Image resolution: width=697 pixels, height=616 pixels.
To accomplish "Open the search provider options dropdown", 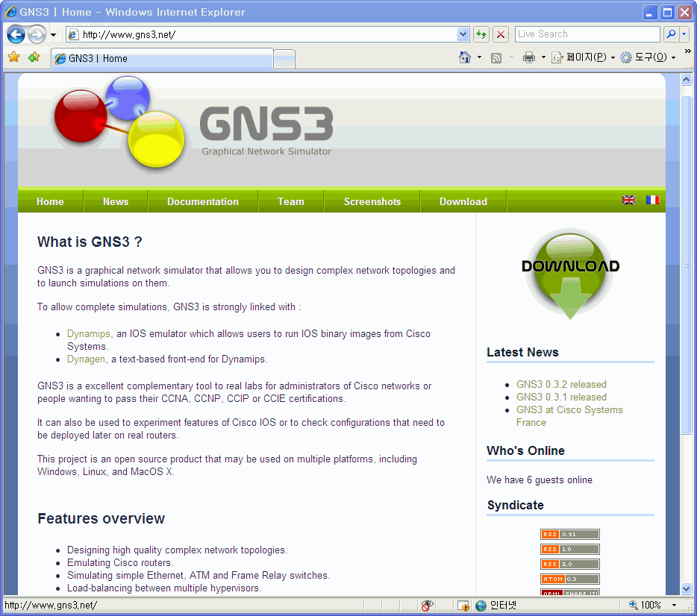I will pos(684,34).
